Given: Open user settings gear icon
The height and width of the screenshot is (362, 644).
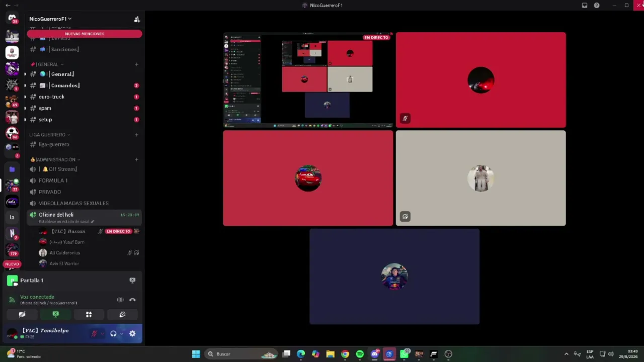Looking at the screenshot, I should (x=132, y=333).
